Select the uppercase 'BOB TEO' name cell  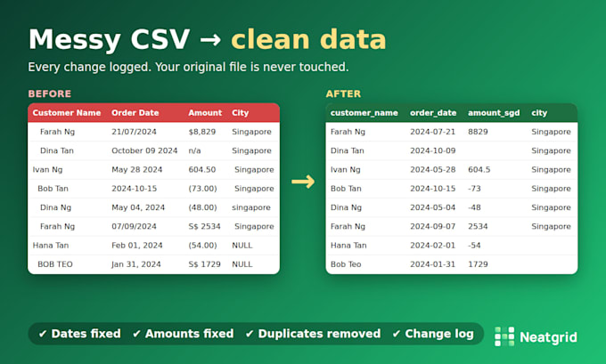click(55, 264)
